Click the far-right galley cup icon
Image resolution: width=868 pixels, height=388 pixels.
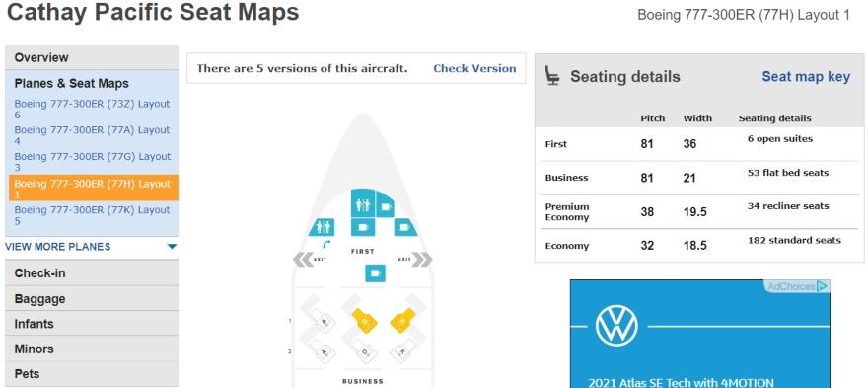(x=404, y=227)
